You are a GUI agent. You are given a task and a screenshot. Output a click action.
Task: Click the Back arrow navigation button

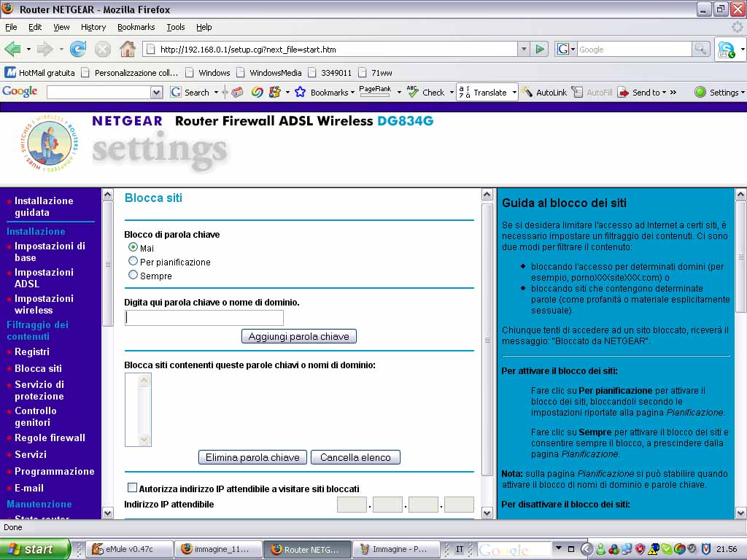tap(12, 50)
